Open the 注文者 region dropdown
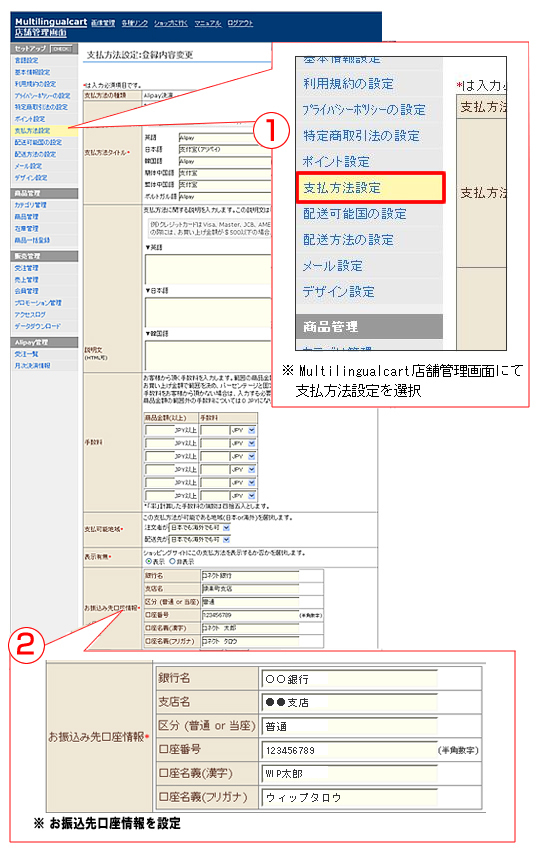540x850 pixels. pos(200,527)
